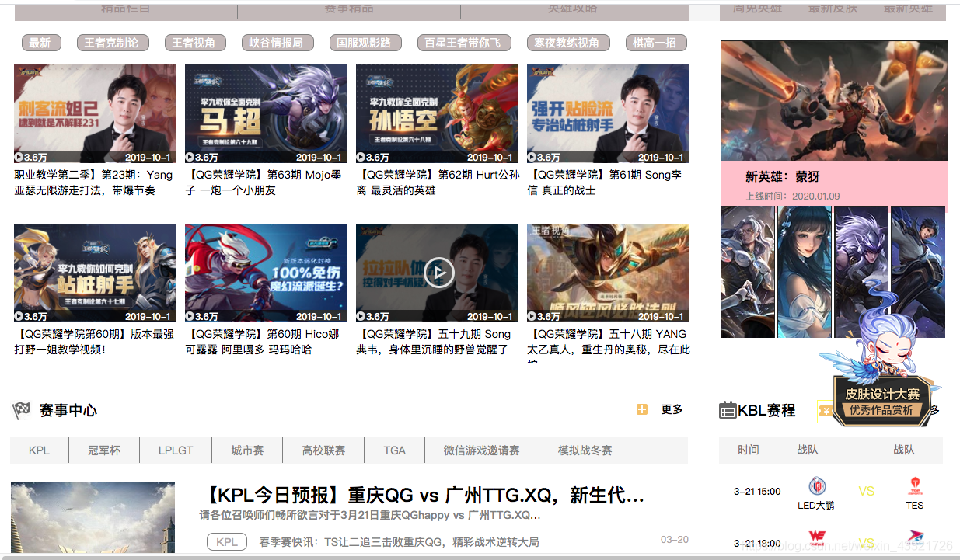This screenshot has height=560, width=960.
Task: Click the play count icon on 刺客流妲己 thumbnail
Action: tap(19, 157)
